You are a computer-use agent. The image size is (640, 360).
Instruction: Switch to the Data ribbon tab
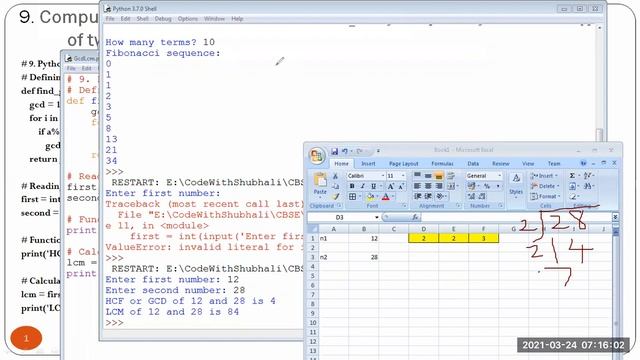(x=473, y=163)
